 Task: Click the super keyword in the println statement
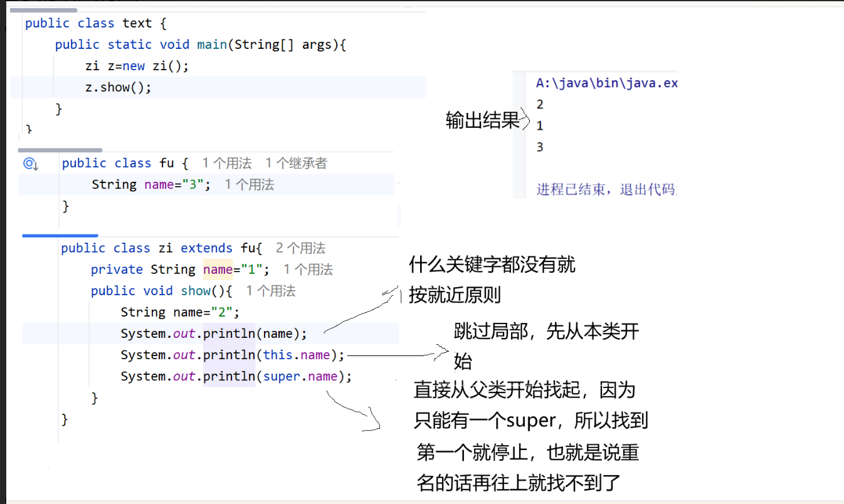282,375
